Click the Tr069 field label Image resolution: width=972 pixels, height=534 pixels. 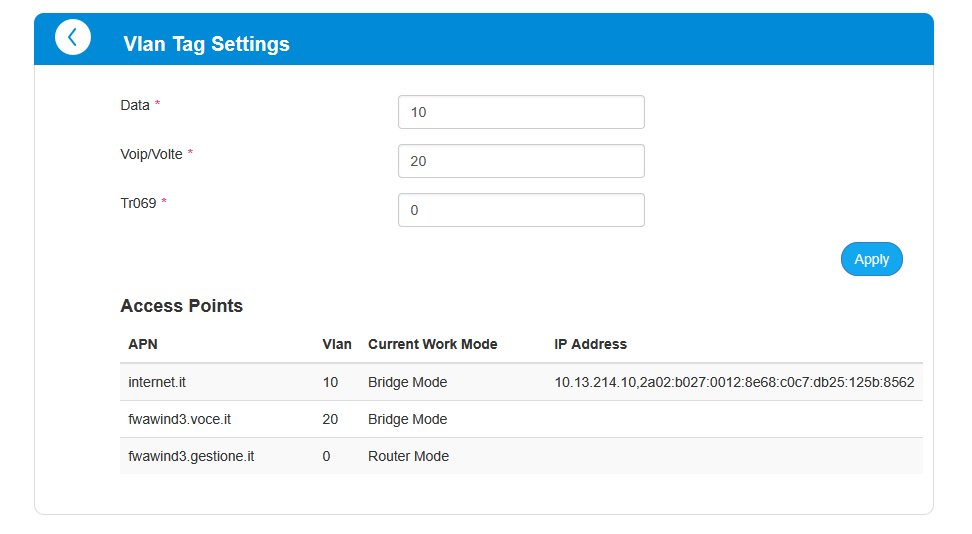click(x=138, y=203)
